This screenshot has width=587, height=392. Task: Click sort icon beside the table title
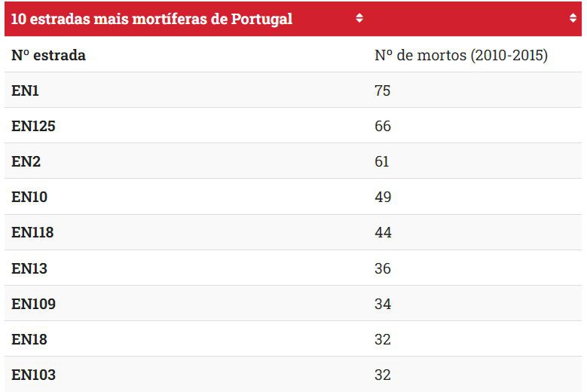pos(359,18)
